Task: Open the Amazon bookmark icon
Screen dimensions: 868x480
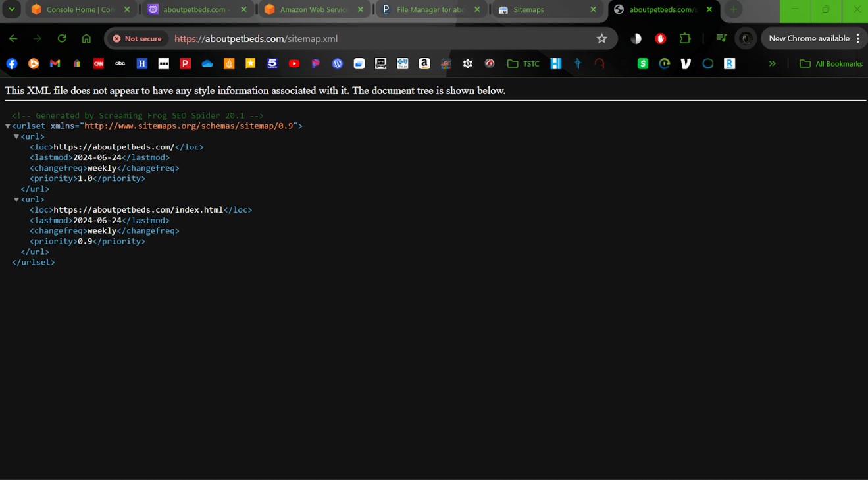Action: pos(424,64)
